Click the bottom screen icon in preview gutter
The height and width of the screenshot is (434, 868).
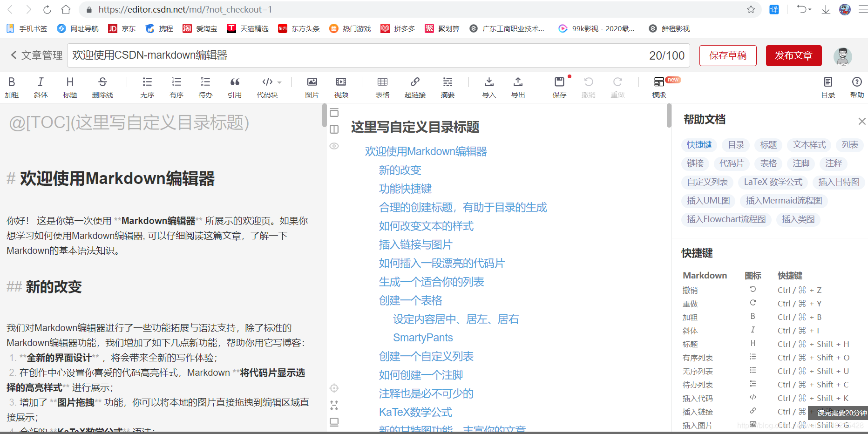pos(334,422)
